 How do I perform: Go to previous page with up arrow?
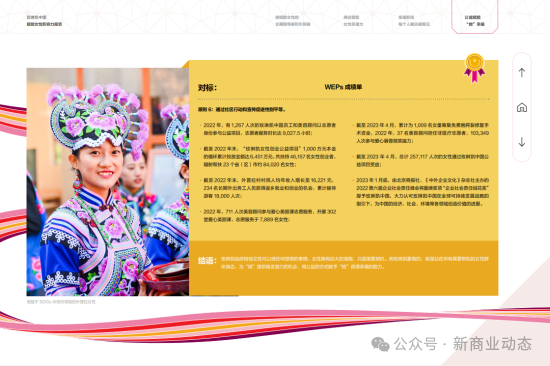click(x=522, y=73)
